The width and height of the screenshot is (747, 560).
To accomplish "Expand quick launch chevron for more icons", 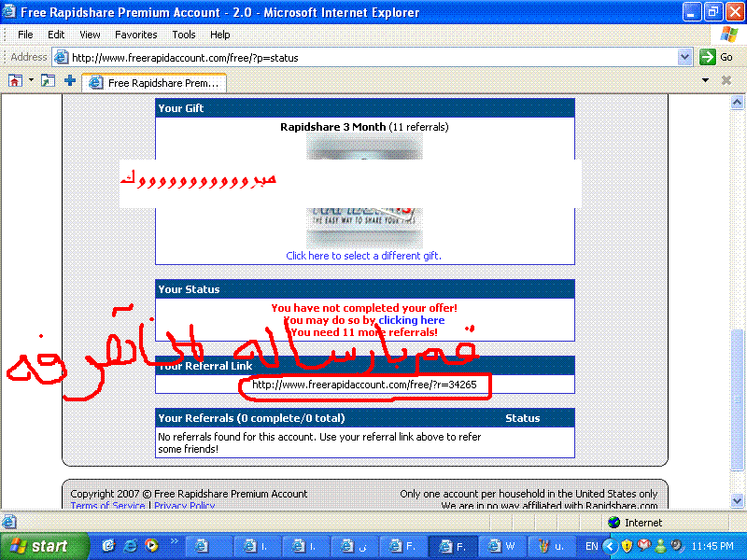I will [174, 541].
